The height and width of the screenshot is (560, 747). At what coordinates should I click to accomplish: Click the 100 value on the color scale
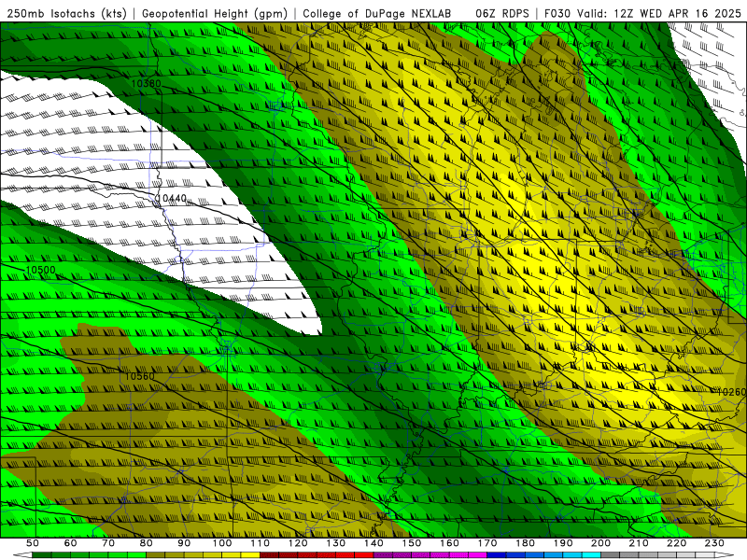(x=222, y=543)
